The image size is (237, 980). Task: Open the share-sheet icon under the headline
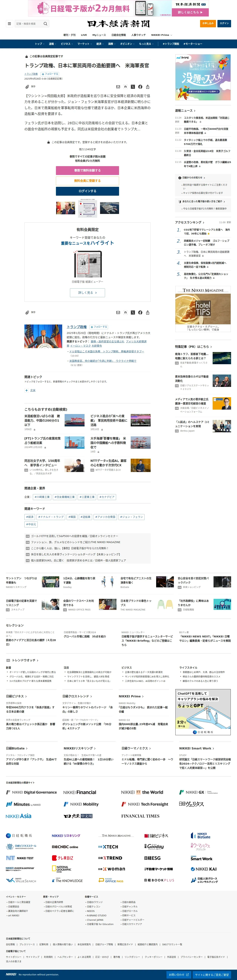pos(148,87)
